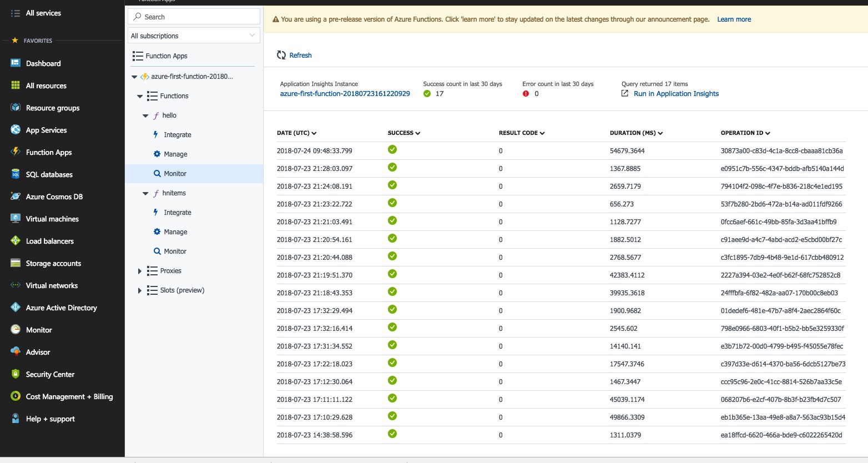Open Run in Application Insights link
The image size is (868, 463).
676,94
